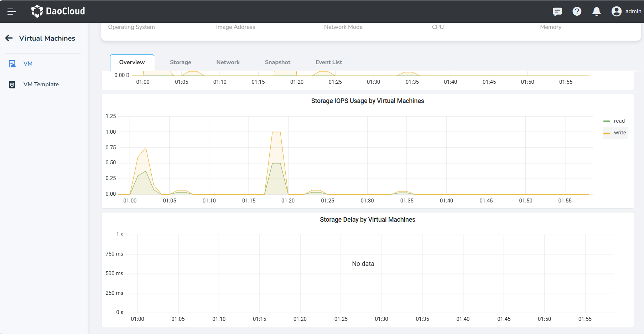Go back using Virtual Machines arrow
Image resolution: width=644 pixels, height=334 pixels.
pyautogui.click(x=9, y=38)
